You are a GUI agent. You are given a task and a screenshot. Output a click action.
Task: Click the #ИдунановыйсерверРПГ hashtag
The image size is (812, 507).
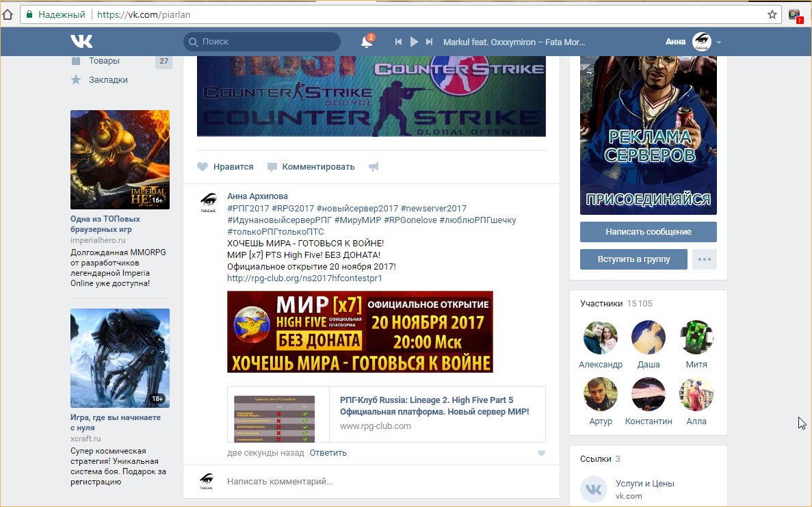[x=280, y=220]
